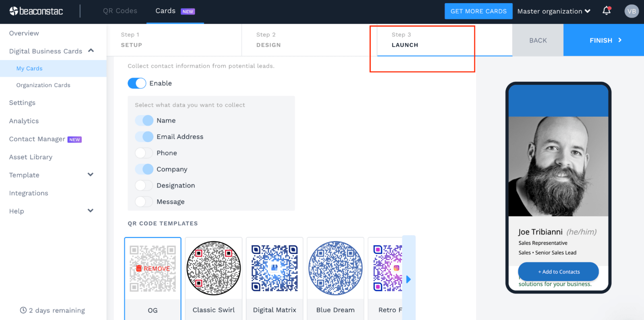Image resolution: width=644 pixels, height=320 pixels.
Task: Click the Beaconstac logo
Action: pos(36,11)
